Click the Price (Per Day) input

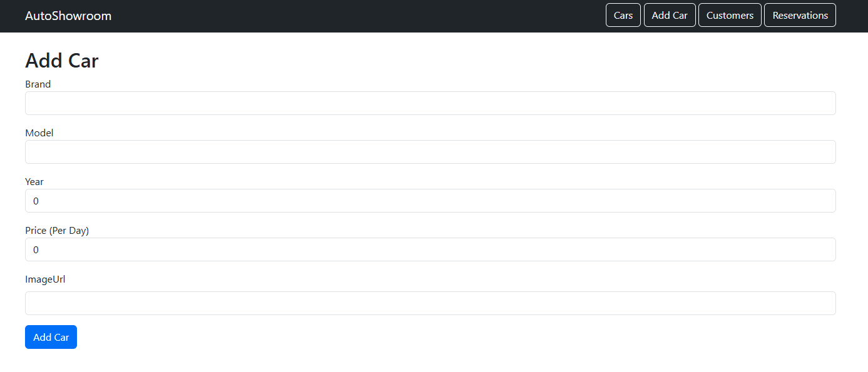[x=430, y=249]
